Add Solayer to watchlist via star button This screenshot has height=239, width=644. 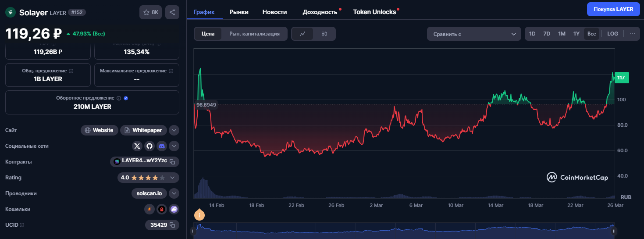click(x=150, y=12)
